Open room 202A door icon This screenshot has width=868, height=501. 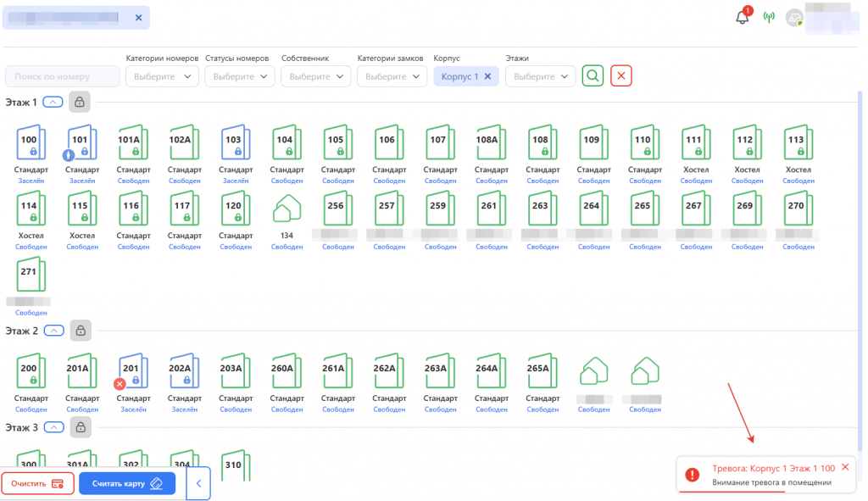184,371
